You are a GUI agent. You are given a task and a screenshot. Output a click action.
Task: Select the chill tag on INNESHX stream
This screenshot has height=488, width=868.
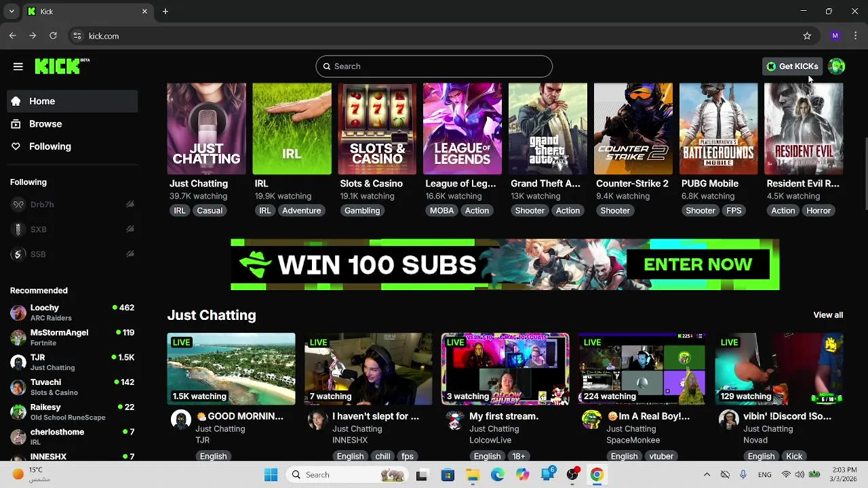pos(382,456)
